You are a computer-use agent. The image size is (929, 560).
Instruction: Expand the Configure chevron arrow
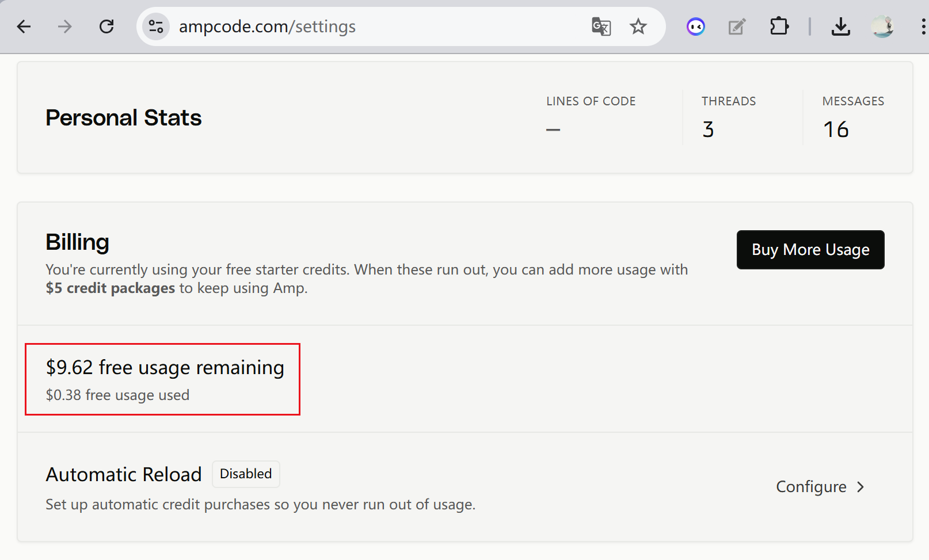[861, 486]
